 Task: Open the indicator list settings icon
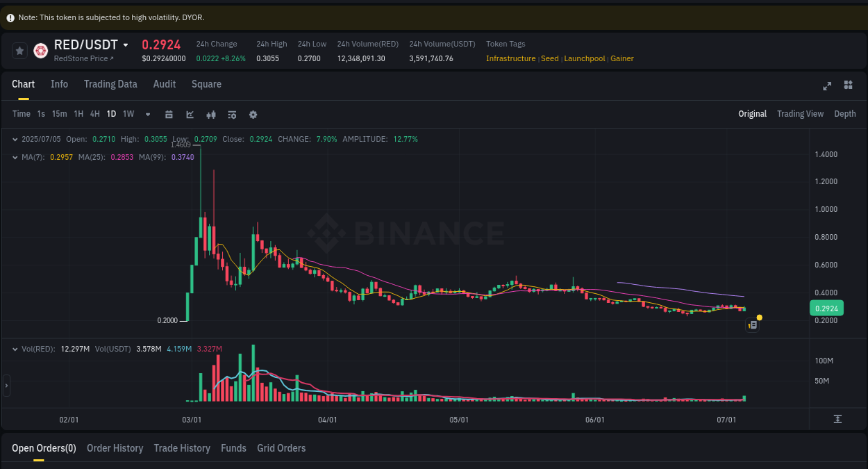point(232,114)
